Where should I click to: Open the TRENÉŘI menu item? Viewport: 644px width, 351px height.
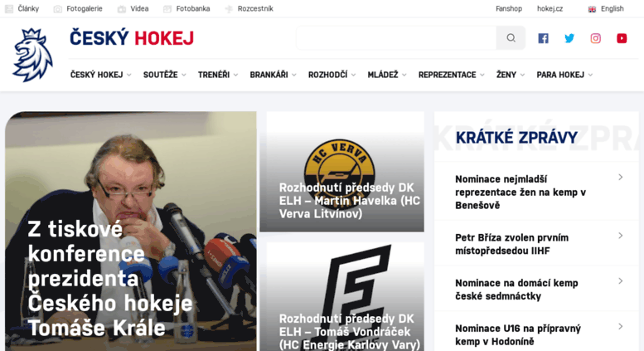coord(218,75)
